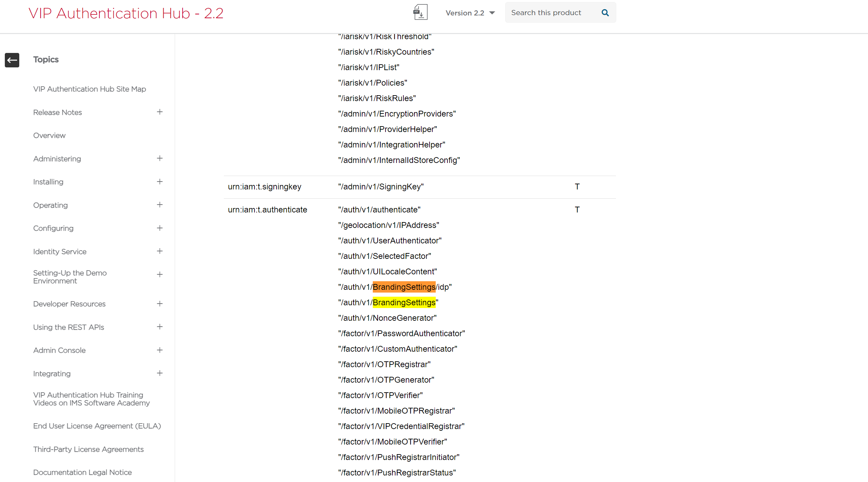Expand Admin Console plus icon
The image size is (868, 482).
[x=160, y=350]
